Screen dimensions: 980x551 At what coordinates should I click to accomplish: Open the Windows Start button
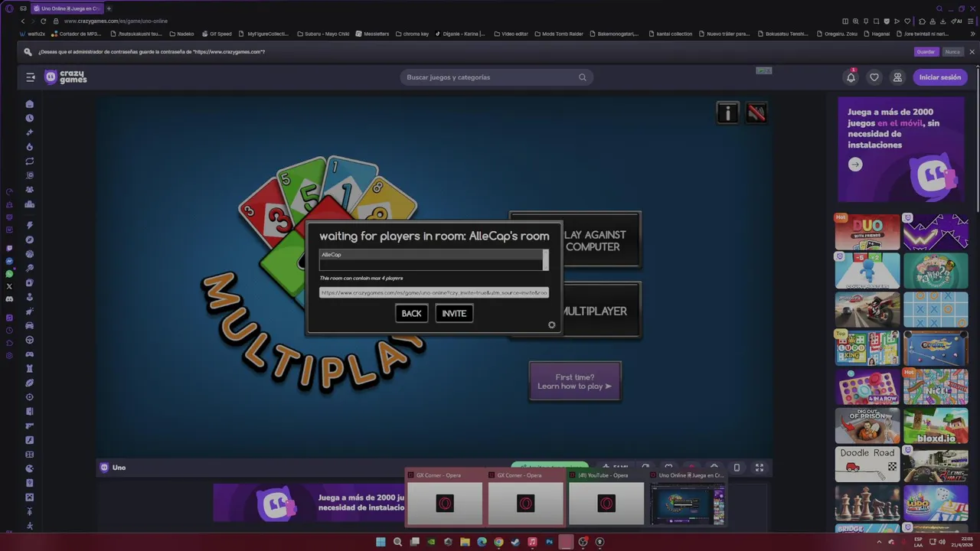tap(381, 542)
